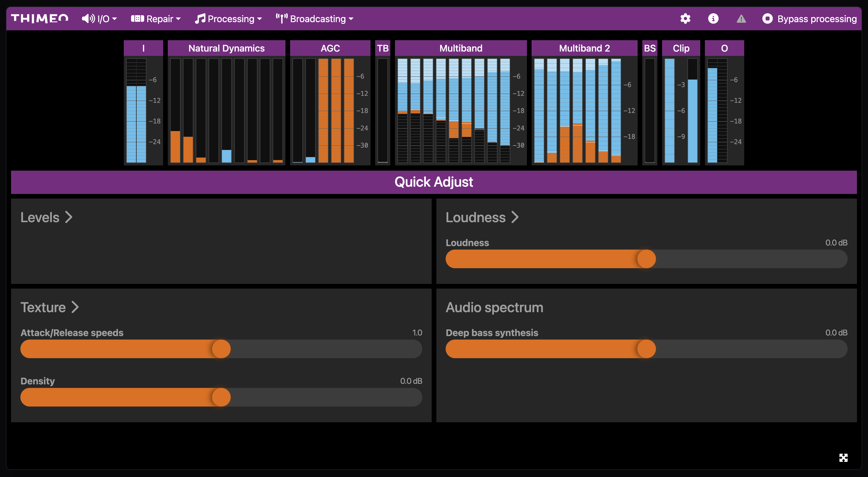Click the Quick Adjust title bar
The width and height of the screenshot is (868, 477).
[434, 182]
